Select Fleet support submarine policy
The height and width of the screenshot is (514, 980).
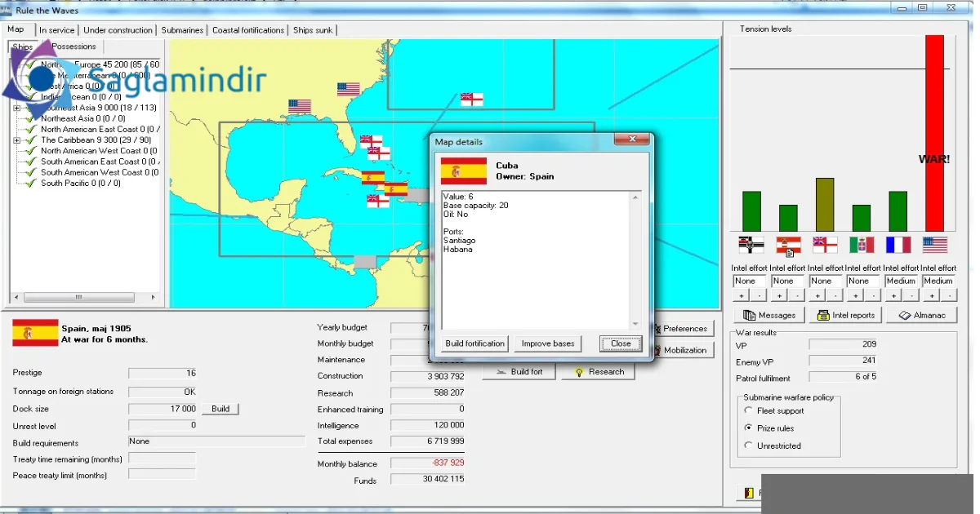point(749,410)
